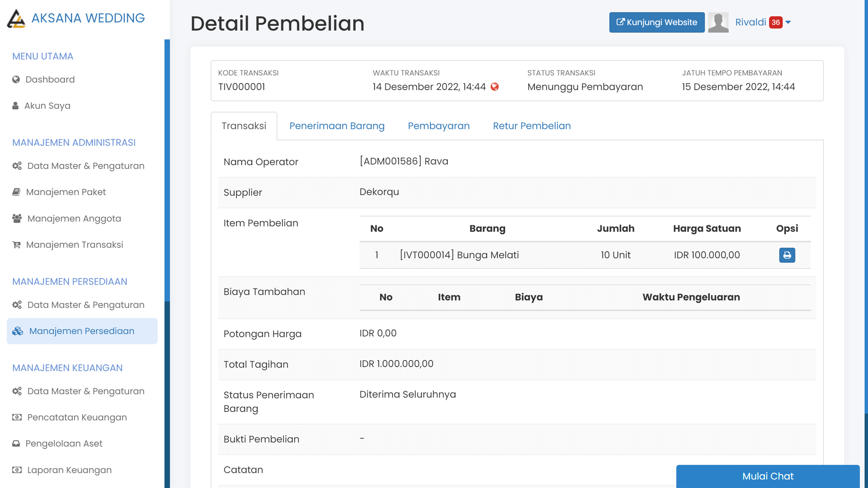Image resolution: width=868 pixels, height=488 pixels.
Task: Click the Pengelolaan Aset briefcase icon
Action: click(x=16, y=443)
